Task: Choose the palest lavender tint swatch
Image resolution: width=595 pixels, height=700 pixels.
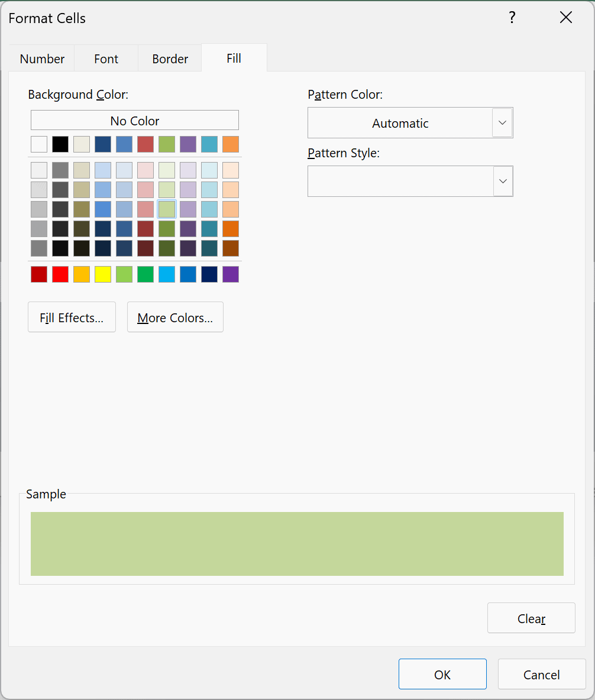Action: coord(188,170)
